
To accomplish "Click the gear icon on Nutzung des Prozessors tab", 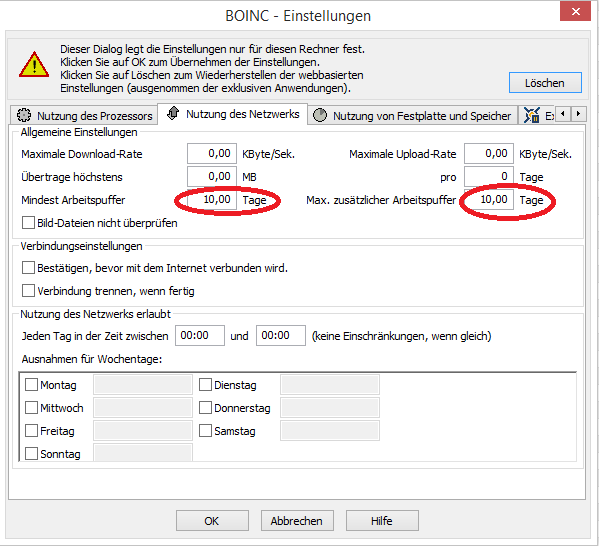I will coord(24,115).
